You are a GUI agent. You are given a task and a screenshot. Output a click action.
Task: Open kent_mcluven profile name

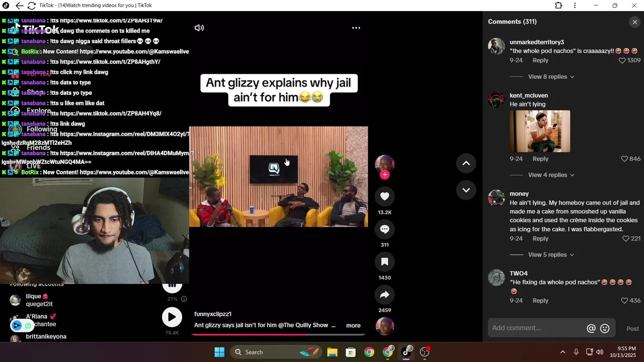[529, 96]
